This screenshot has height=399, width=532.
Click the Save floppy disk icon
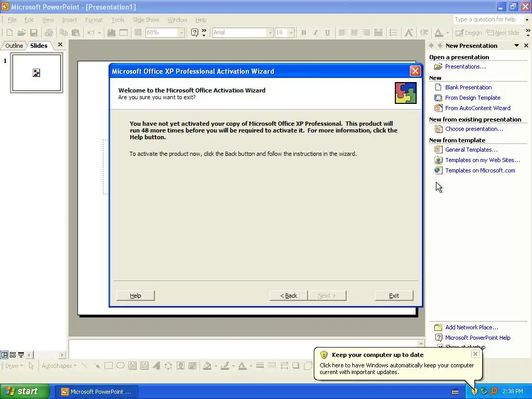(34, 33)
